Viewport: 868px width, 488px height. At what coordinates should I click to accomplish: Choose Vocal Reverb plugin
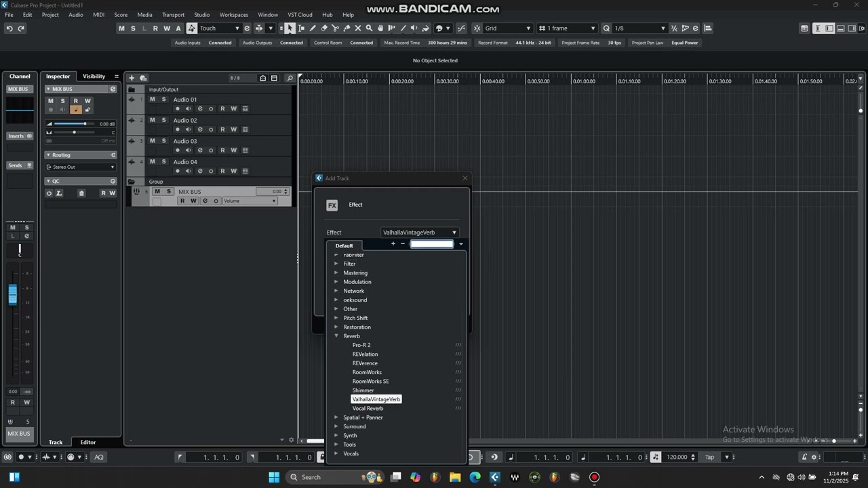(368, 409)
